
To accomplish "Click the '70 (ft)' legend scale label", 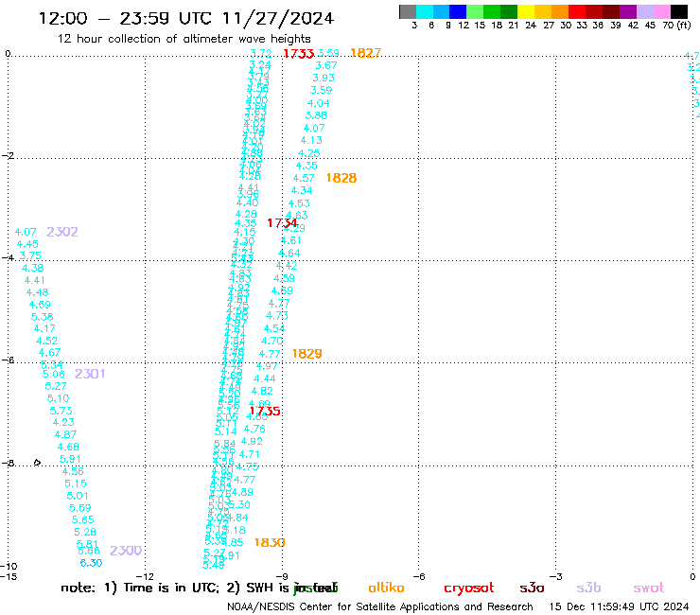I will coord(676,25).
